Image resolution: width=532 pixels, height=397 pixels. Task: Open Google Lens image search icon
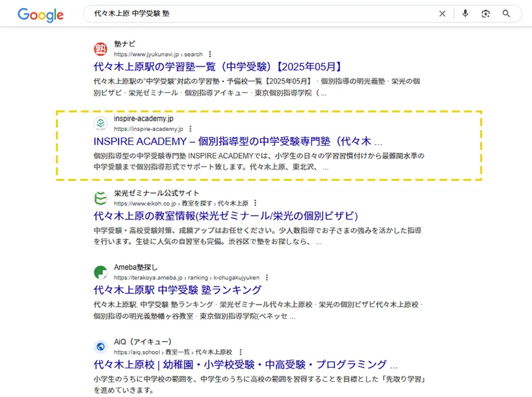485,13
